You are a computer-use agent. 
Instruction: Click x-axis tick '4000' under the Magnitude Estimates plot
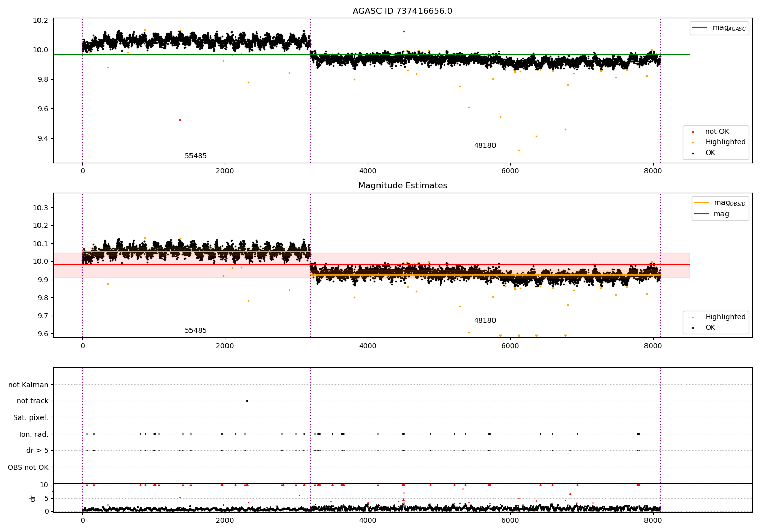[368, 346]
